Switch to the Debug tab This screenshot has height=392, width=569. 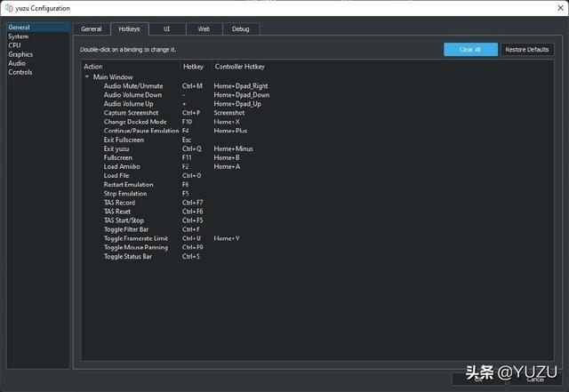tap(241, 29)
